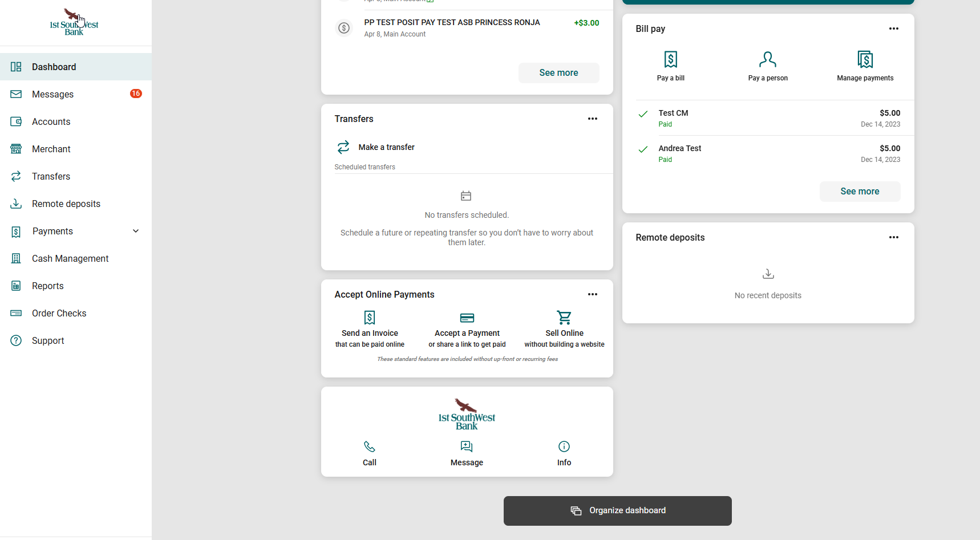980x540 pixels.
Task: Click the Call phone icon
Action: (369, 446)
